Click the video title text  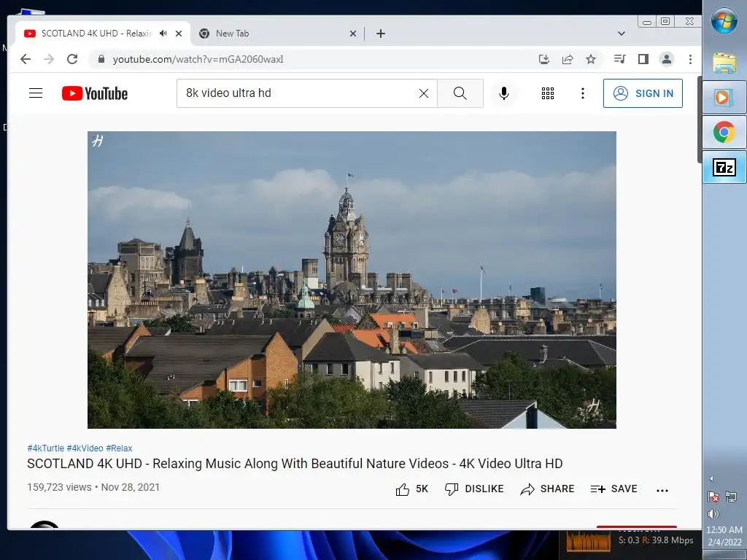[295, 463]
